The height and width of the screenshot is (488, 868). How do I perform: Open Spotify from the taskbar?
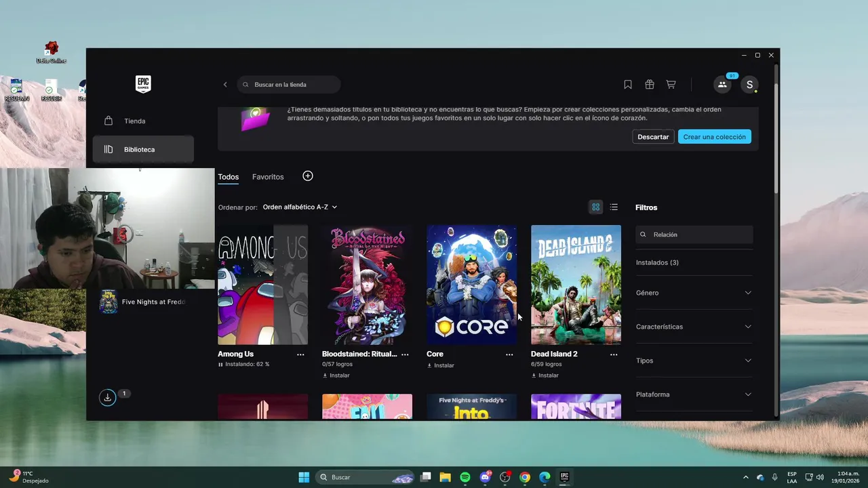[x=465, y=477]
